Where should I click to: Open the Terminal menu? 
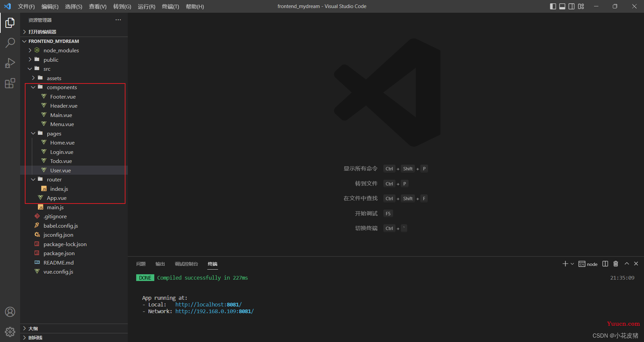[x=170, y=6]
